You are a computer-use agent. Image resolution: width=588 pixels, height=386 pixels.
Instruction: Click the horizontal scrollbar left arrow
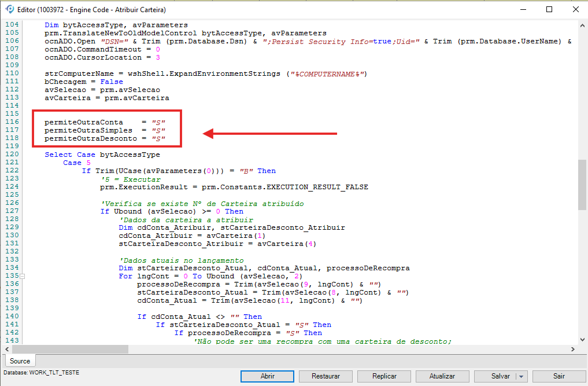[x=8, y=350]
